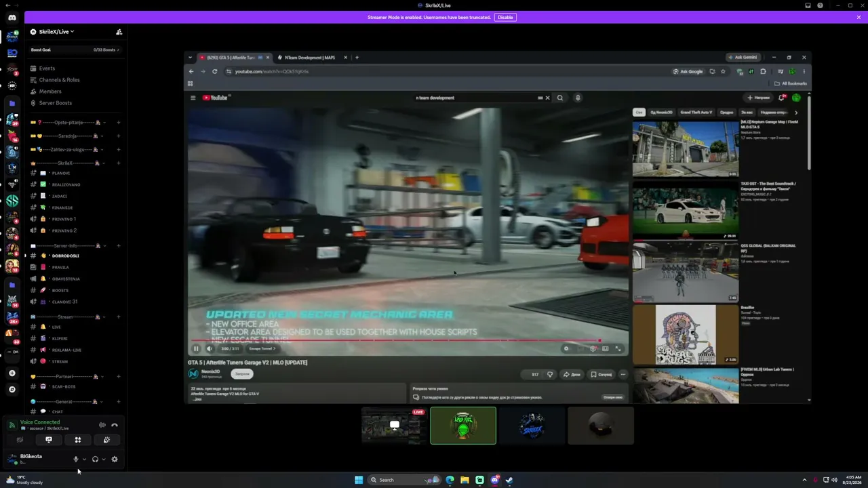Open microphone input options arrow
The width and height of the screenshot is (868, 488).
(x=84, y=459)
